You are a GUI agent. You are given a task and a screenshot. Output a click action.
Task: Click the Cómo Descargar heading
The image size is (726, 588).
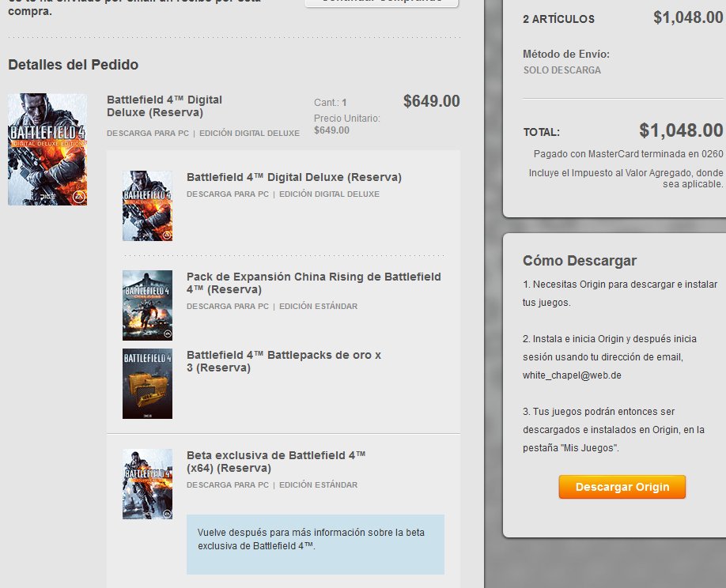tap(580, 261)
